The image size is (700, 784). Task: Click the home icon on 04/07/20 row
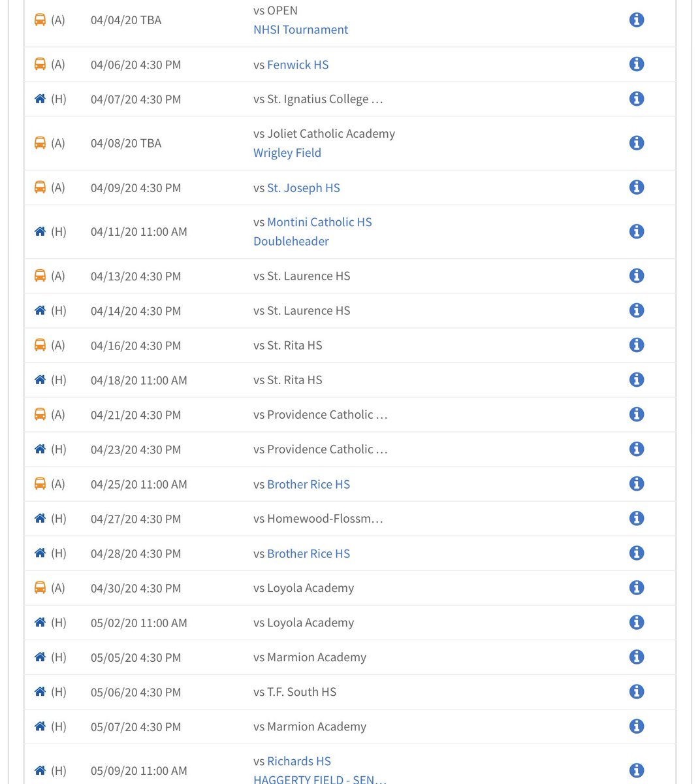click(40, 99)
